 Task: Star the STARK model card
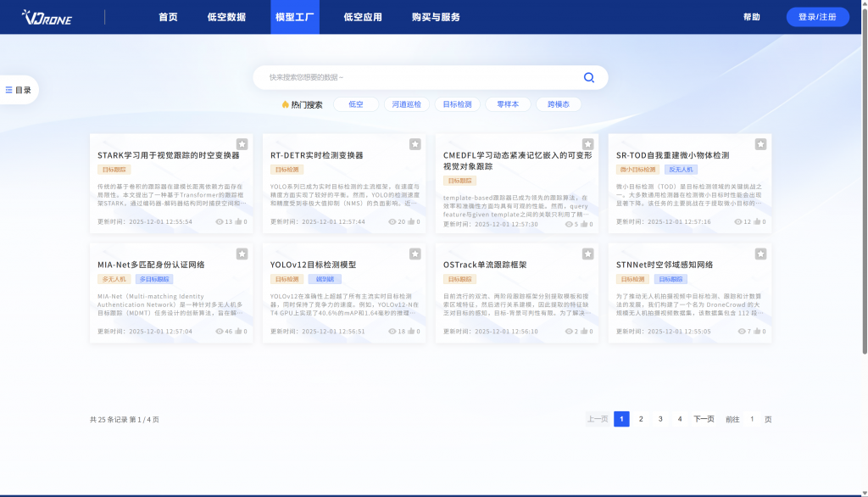click(x=242, y=144)
